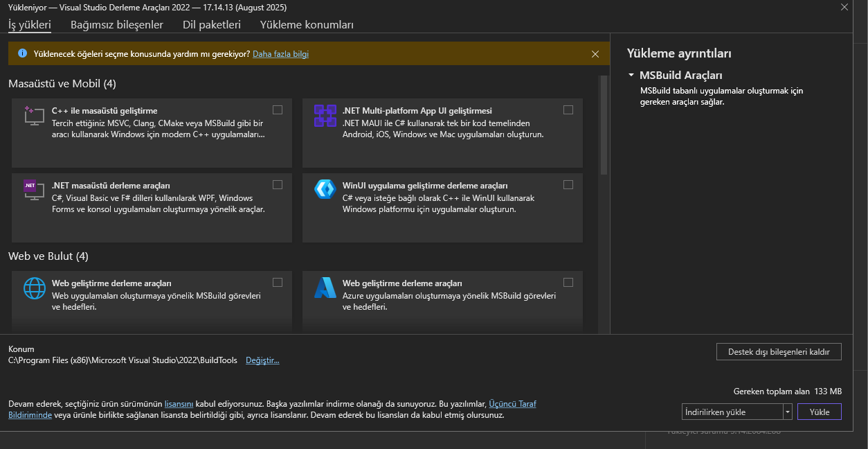This screenshot has width=868, height=449.
Task: Click Destek dışı bileşenleri kaldır button
Action: pos(779,352)
